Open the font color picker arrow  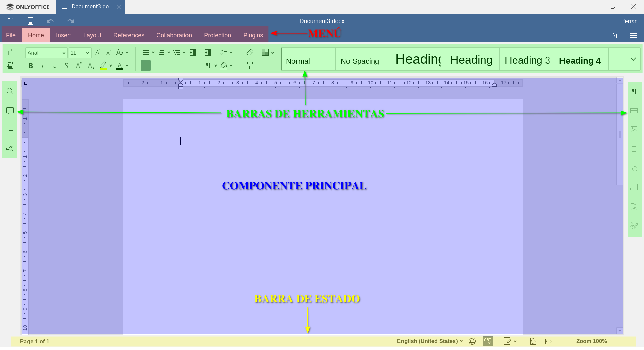127,66
